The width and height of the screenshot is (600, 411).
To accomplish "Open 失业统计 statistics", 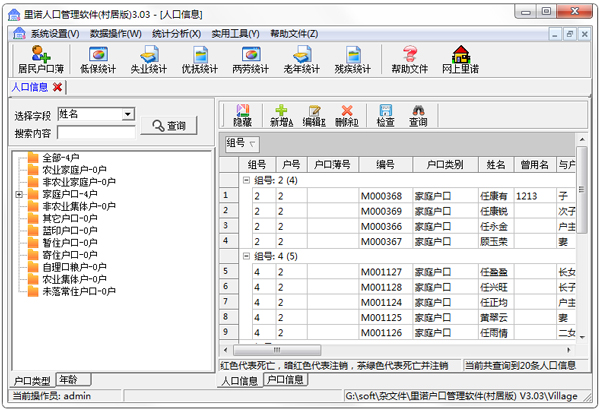I will click(149, 59).
